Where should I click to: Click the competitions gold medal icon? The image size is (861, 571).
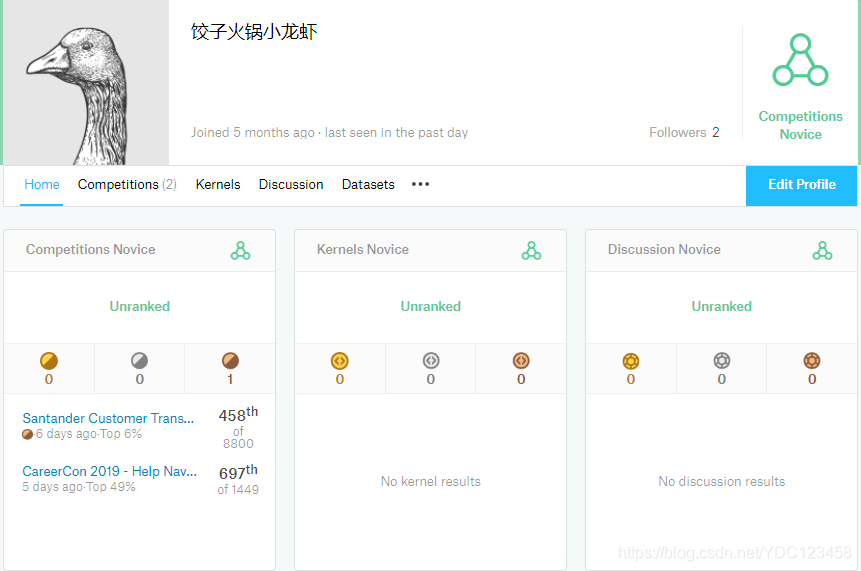49,361
